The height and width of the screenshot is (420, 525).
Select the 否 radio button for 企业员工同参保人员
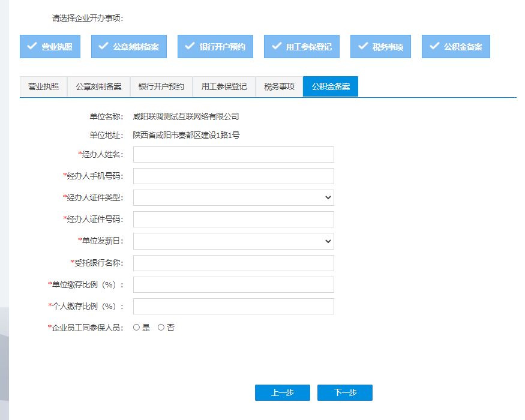(161, 328)
